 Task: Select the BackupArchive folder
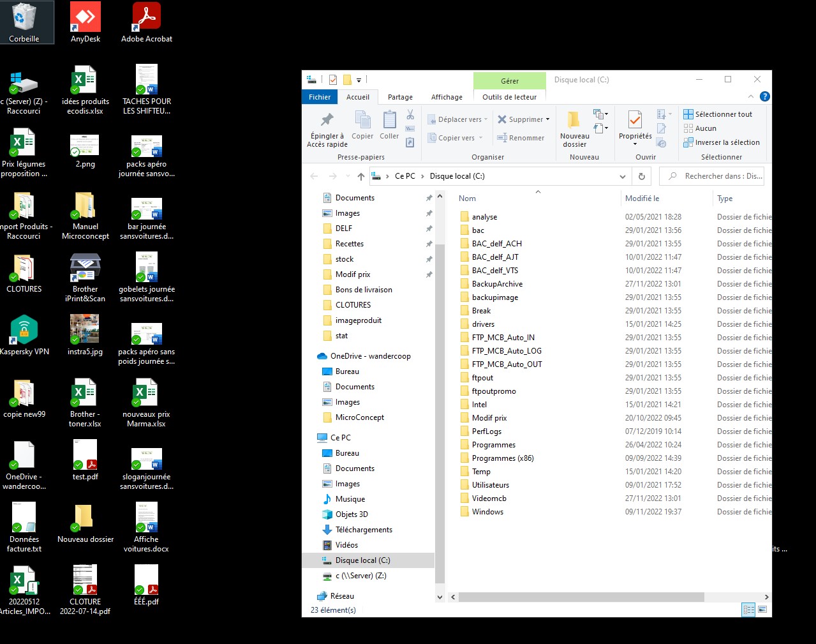point(497,284)
